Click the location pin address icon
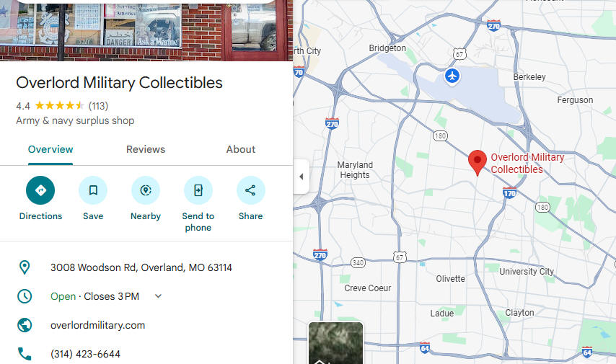616x364 pixels. [x=25, y=267]
